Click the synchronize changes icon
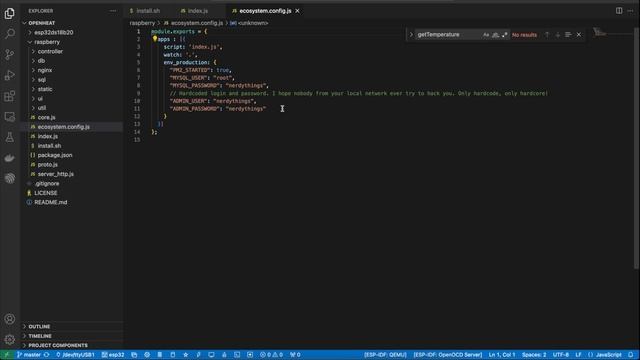This screenshot has width=640, height=360. click(47, 355)
